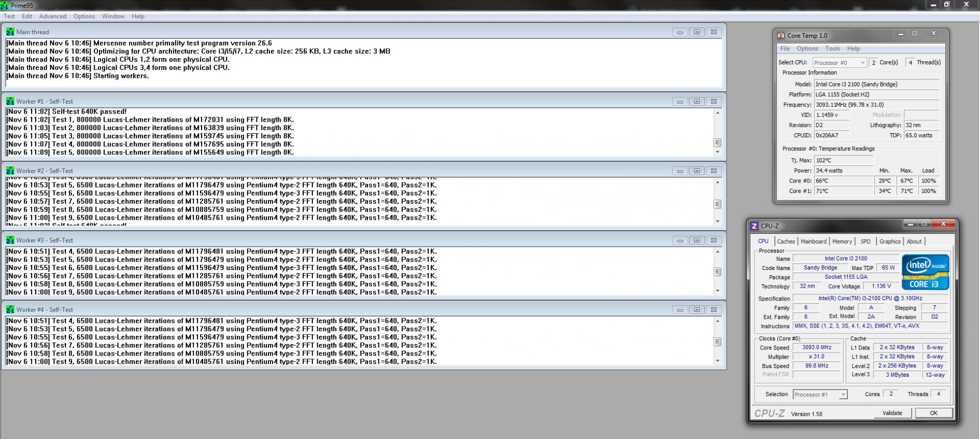The width and height of the screenshot is (980, 439).
Task: Click the Intel Core i3 badge in CPU-Z
Action: [926, 272]
